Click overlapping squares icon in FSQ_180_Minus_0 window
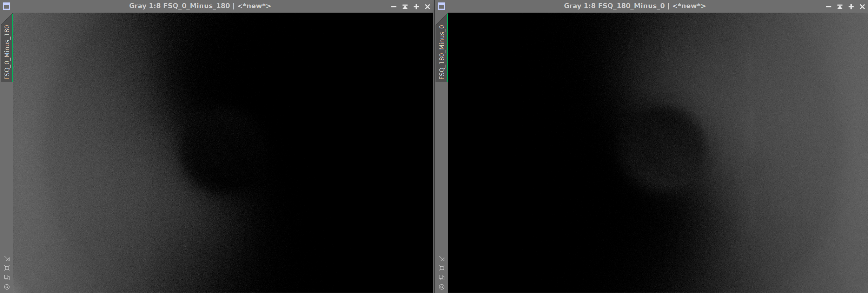868x293 pixels. tap(442, 277)
